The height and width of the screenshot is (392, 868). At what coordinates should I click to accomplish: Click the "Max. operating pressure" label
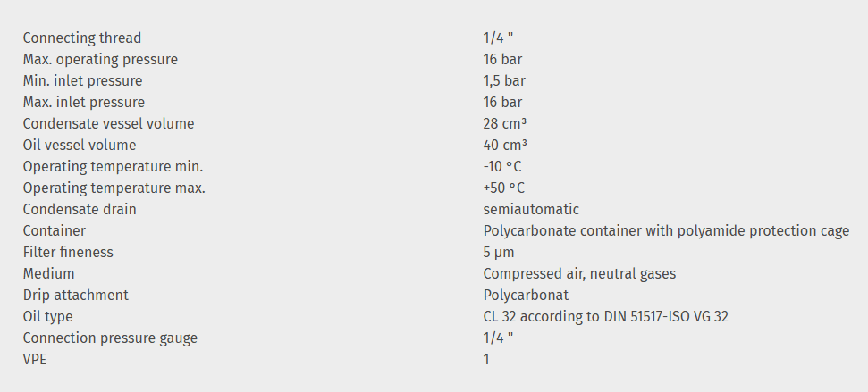(x=100, y=59)
